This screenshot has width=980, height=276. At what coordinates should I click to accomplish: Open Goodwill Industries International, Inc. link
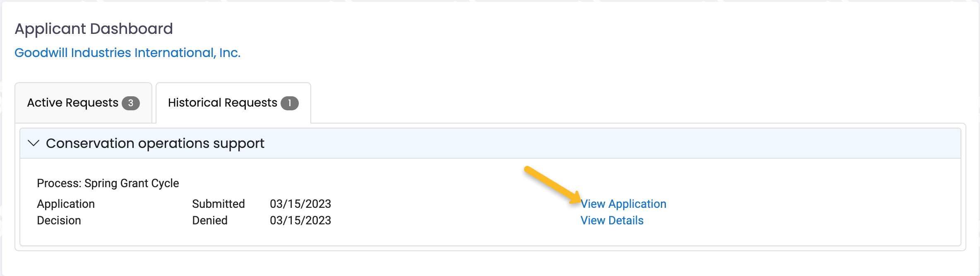pyautogui.click(x=127, y=52)
